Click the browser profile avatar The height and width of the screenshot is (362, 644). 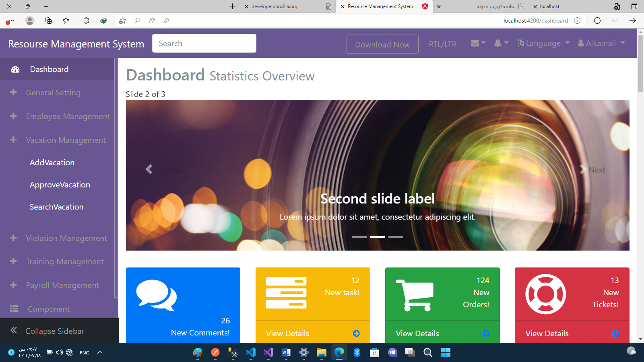tap(30, 21)
